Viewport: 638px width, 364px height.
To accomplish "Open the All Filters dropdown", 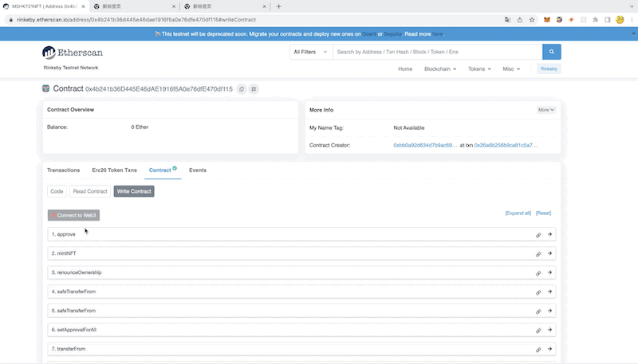I will [x=309, y=52].
